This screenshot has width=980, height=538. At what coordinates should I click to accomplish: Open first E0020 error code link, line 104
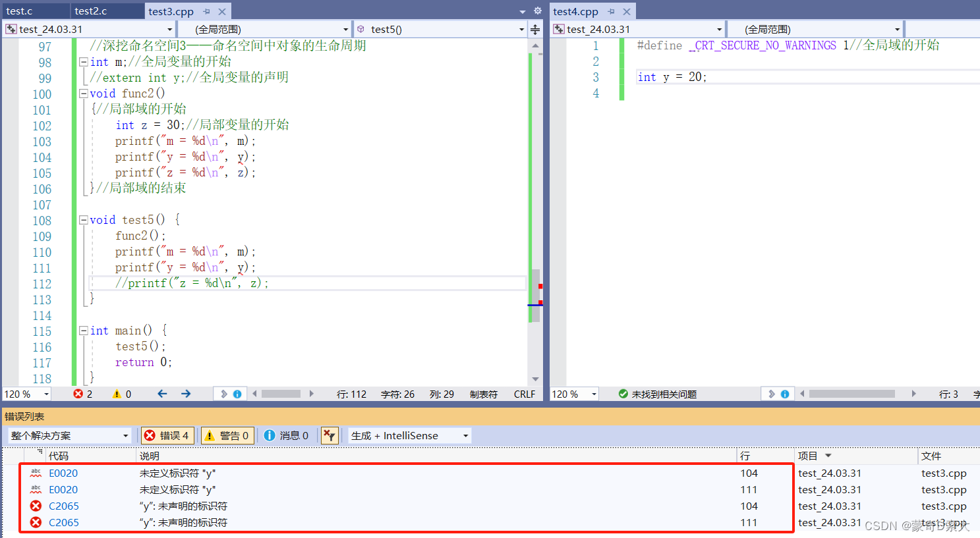pos(63,473)
